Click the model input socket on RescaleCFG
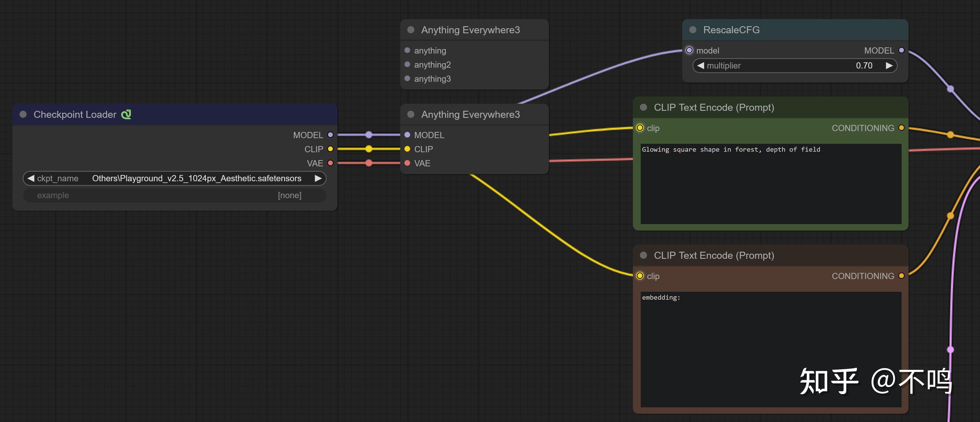The image size is (980, 422). 689,50
